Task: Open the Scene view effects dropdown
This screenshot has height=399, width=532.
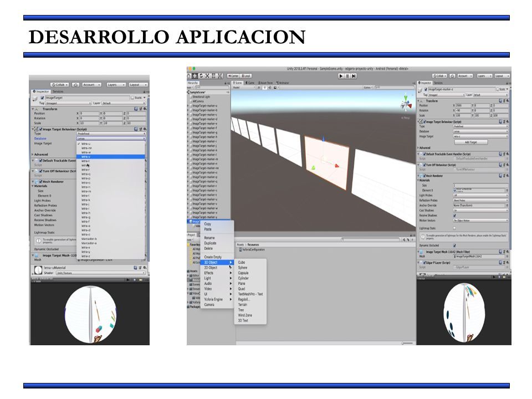Action: (x=275, y=88)
